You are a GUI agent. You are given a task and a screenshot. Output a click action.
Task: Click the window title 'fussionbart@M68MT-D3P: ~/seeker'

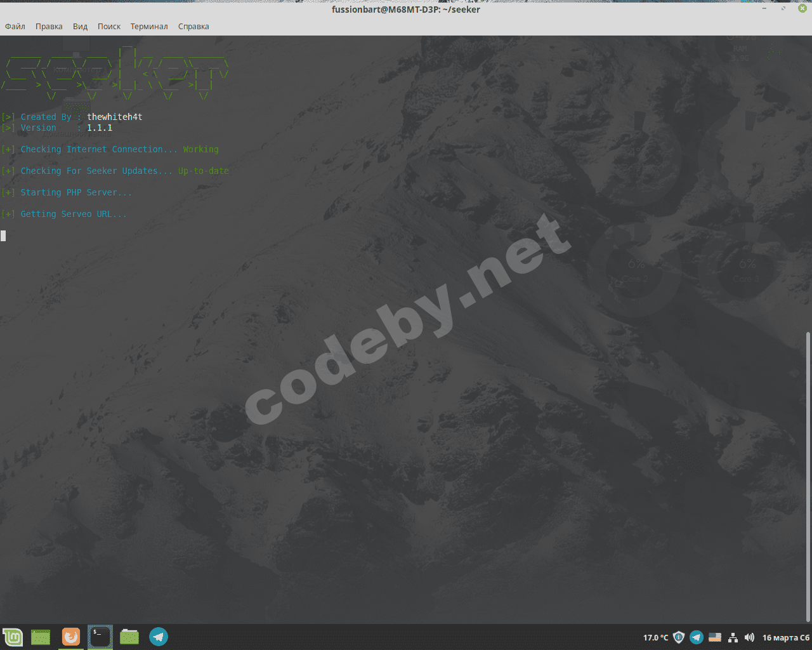[x=406, y=9]
